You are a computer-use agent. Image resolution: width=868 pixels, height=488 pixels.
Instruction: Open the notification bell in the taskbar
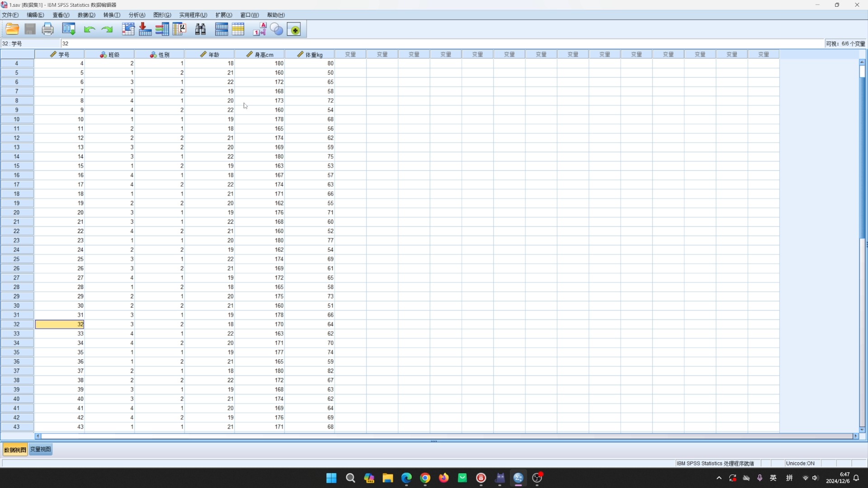(x=856, y=478)
